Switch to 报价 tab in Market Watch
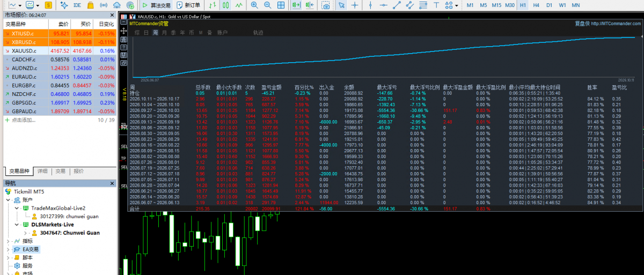Image resolution: width=644 pixels, height=275 pixels. tap(79, 171)
